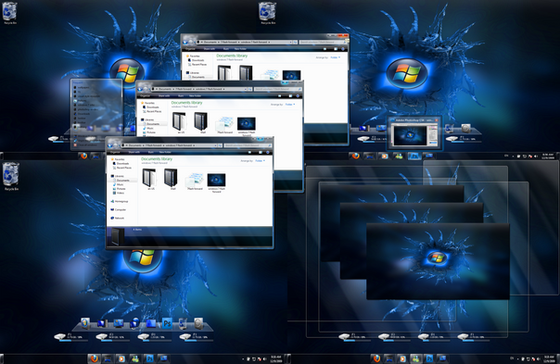Click Photoshop in the bottom-right taskbar

[x=429, y=358]
